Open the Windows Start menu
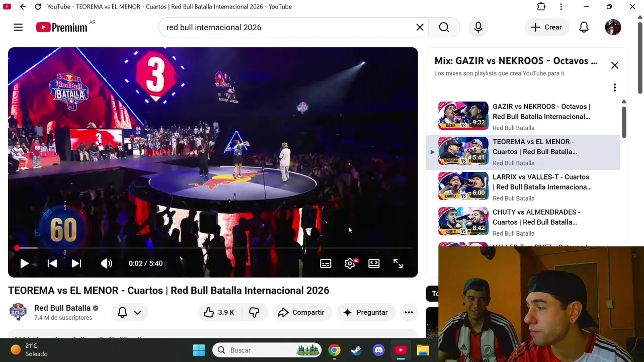Image resolution: width=644 pixels, height=362 pixels. click(199, 350)
